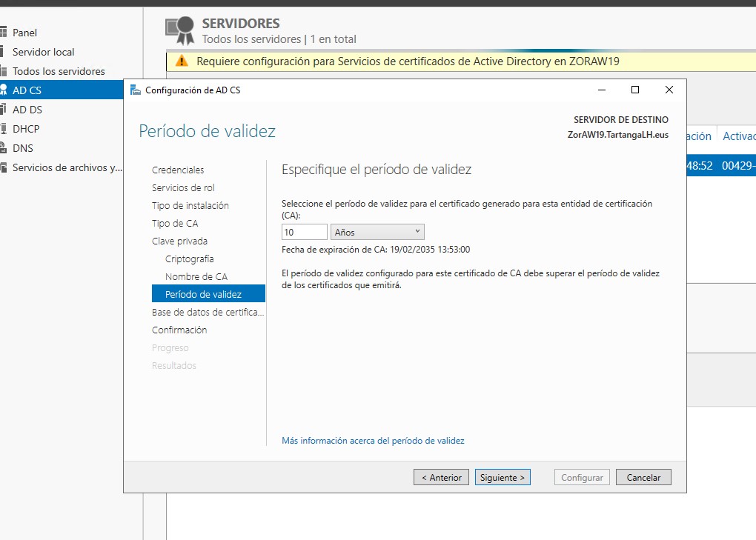Click the yellow warning triangle icon
The width and height of the screenshot is (756, 540).
click(x=182, y=61)
